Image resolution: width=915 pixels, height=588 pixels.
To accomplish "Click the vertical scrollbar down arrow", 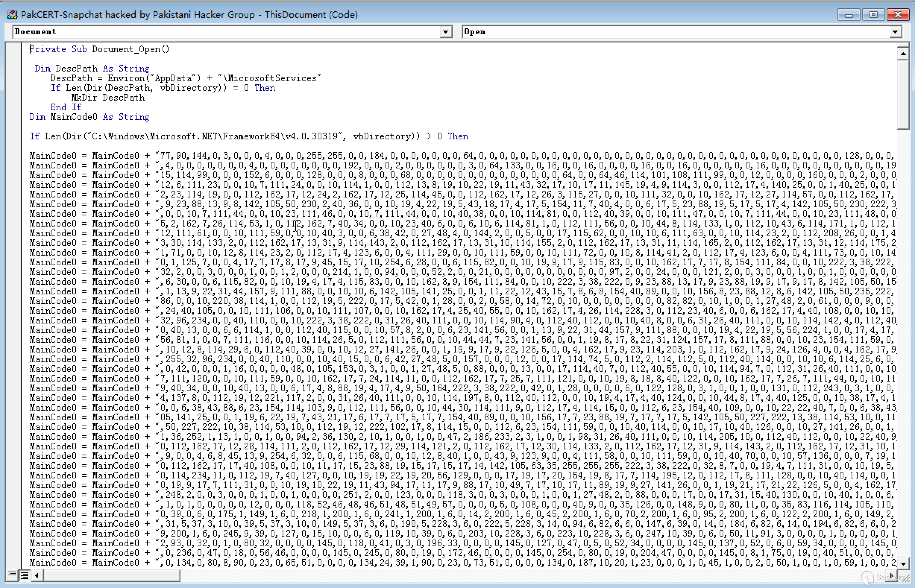I will (x=903, y=563).
